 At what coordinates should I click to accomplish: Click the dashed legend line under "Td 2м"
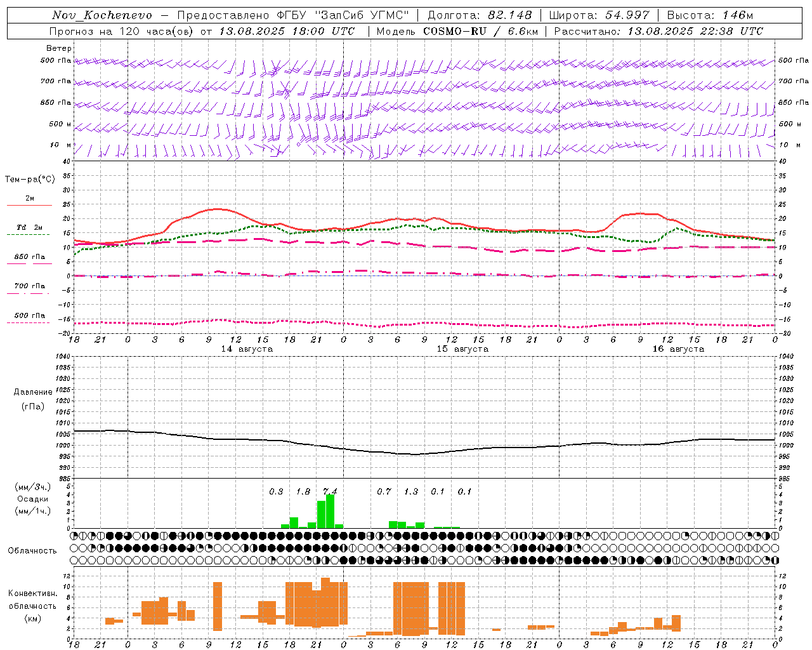pyautogui.click(x=29, y=235)
